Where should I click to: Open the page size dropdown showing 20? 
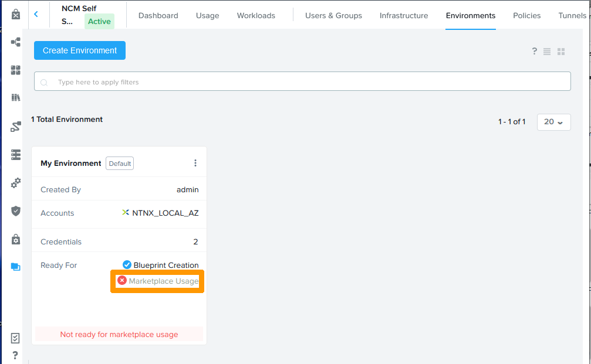pos(553,122)
